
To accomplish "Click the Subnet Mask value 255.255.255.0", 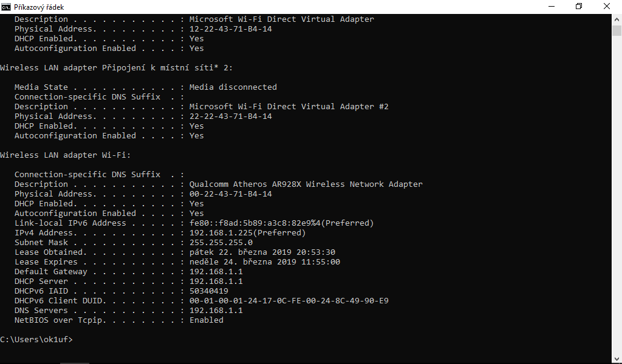I will 221,243.
